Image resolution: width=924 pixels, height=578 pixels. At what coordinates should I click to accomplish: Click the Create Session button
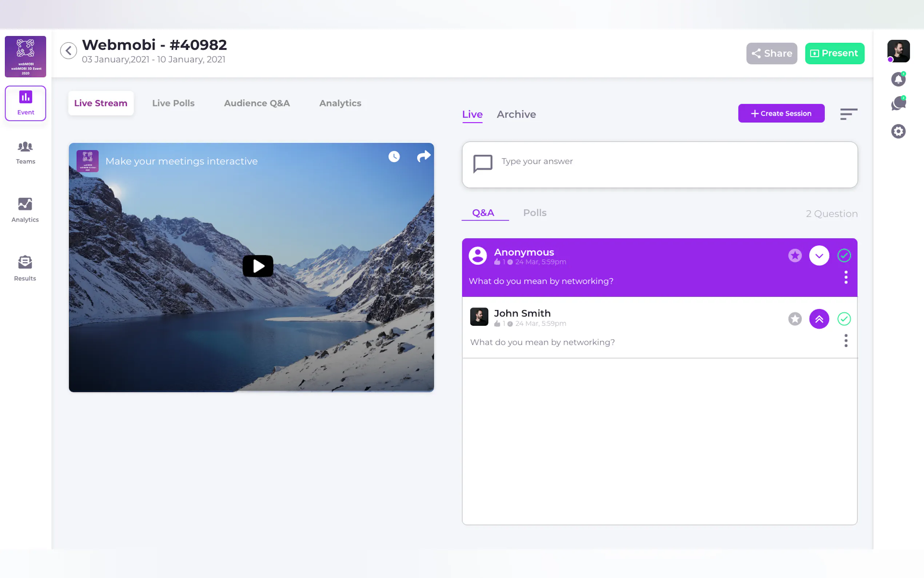[781, 114]
